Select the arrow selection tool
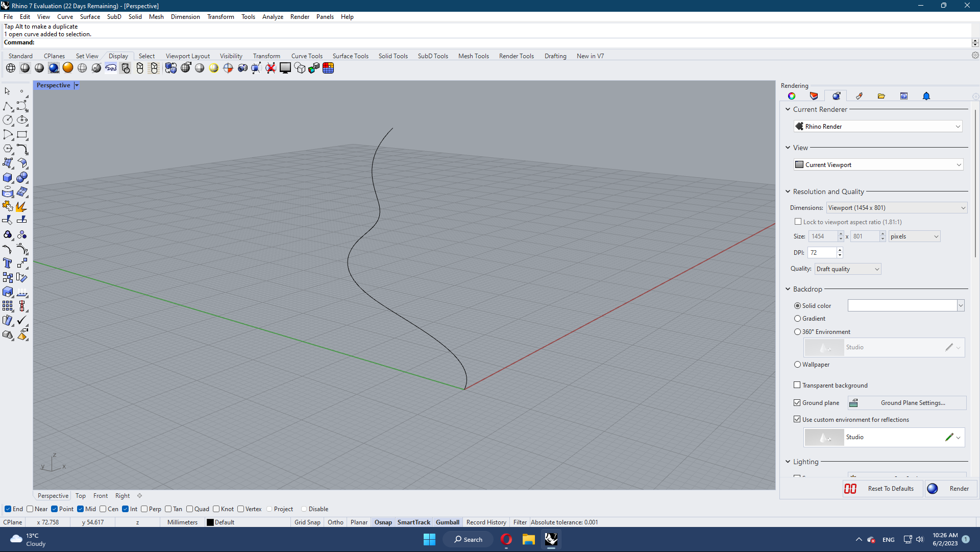Viewport: 980px width, 552px height. [7, 91]
